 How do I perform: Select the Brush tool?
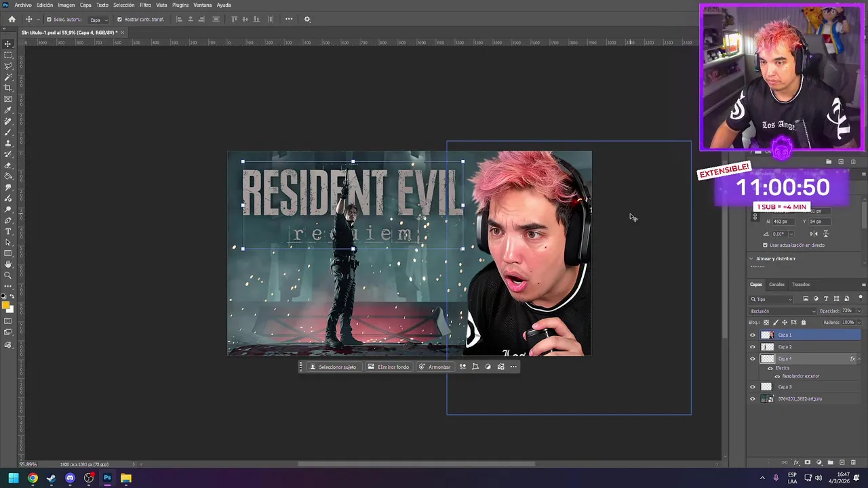pyautogui.click(x=8, y=132)
